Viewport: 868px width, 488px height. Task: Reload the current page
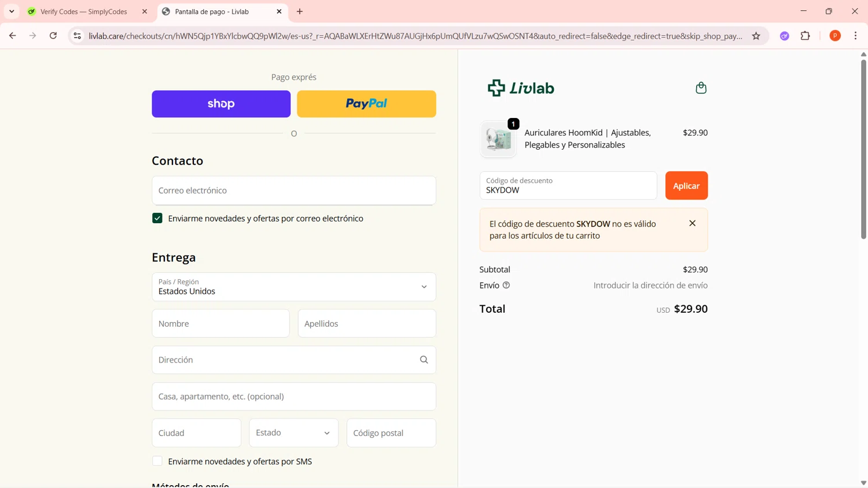click(x=53, y=36)
